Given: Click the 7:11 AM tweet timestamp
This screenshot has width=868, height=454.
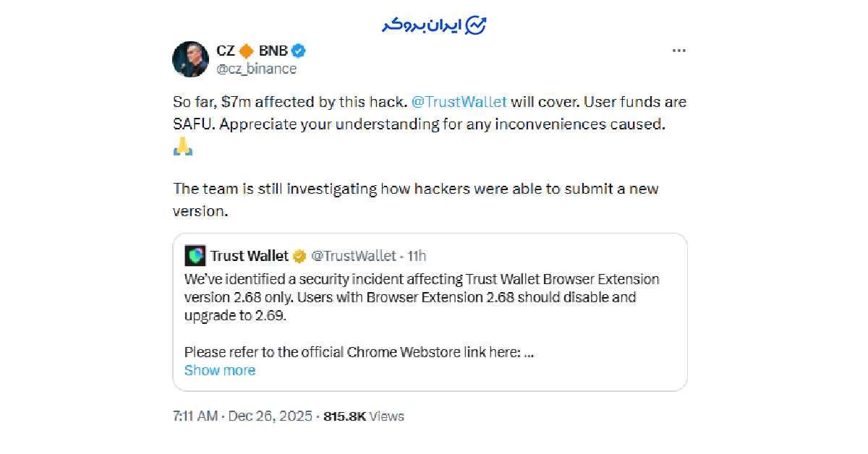Looking at the screenshot, I should click(x=195, y=416).
